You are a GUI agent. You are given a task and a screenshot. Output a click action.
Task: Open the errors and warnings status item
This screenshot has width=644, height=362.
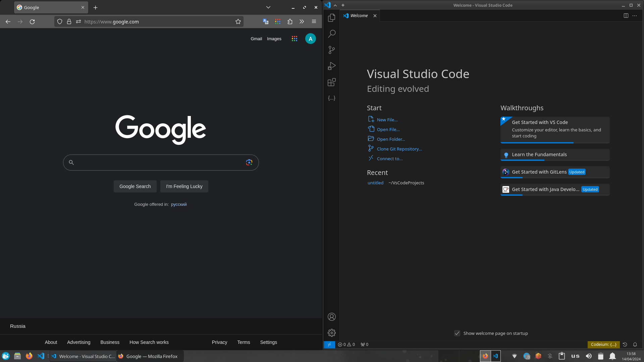[346, 345]
